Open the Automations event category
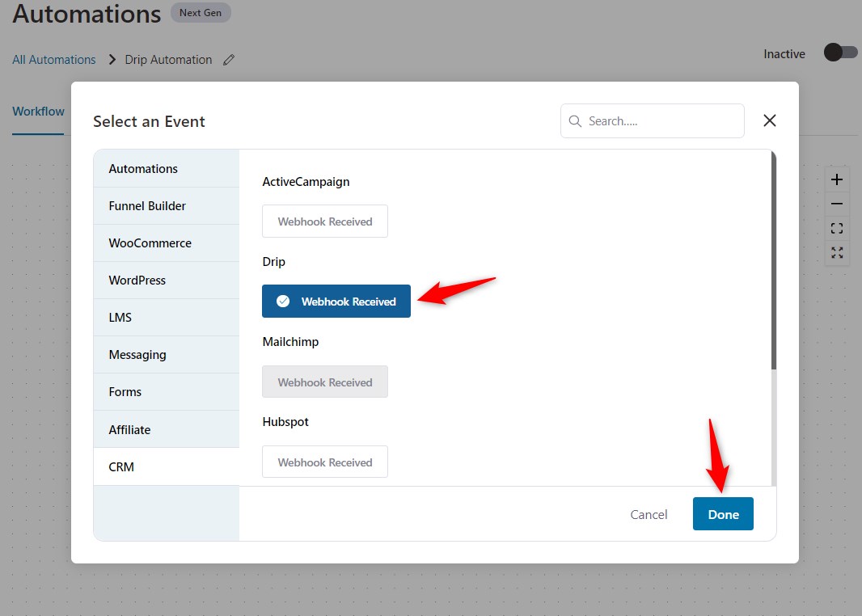The image size is (862, 616). 167,169
